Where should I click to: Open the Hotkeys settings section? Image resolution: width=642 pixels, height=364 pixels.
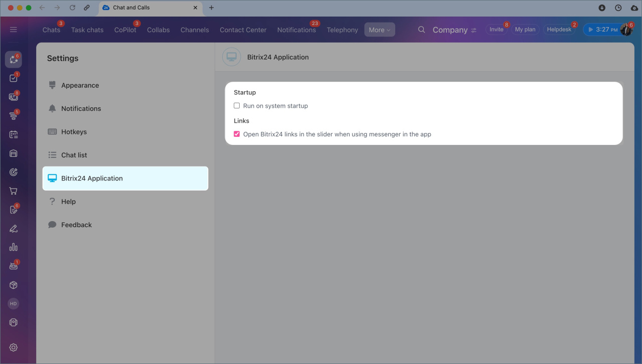pyautogui.click(x=74, y=132)
